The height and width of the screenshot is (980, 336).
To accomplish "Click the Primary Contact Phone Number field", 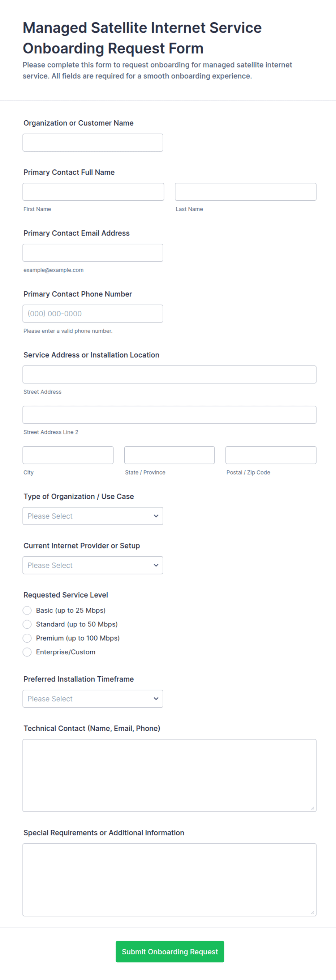I will [x=93, y=313].
